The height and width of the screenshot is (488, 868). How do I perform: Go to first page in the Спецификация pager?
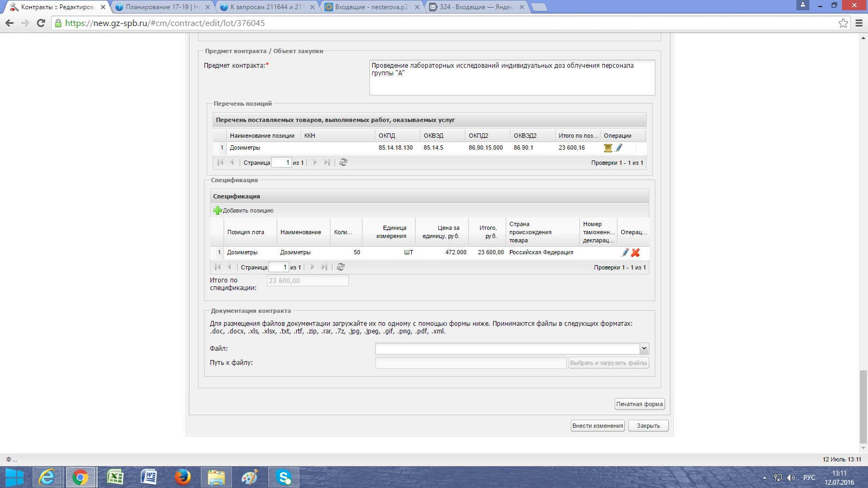pos(218,267)
